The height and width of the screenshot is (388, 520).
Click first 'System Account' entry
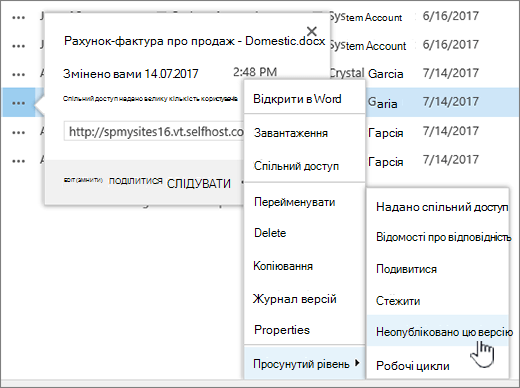tap(366, 17)
